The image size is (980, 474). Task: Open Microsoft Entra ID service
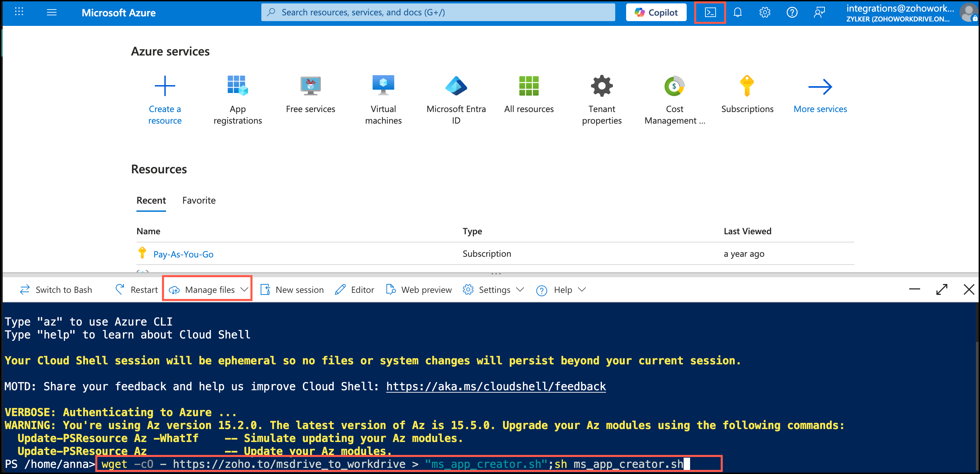tap(456, 85)
